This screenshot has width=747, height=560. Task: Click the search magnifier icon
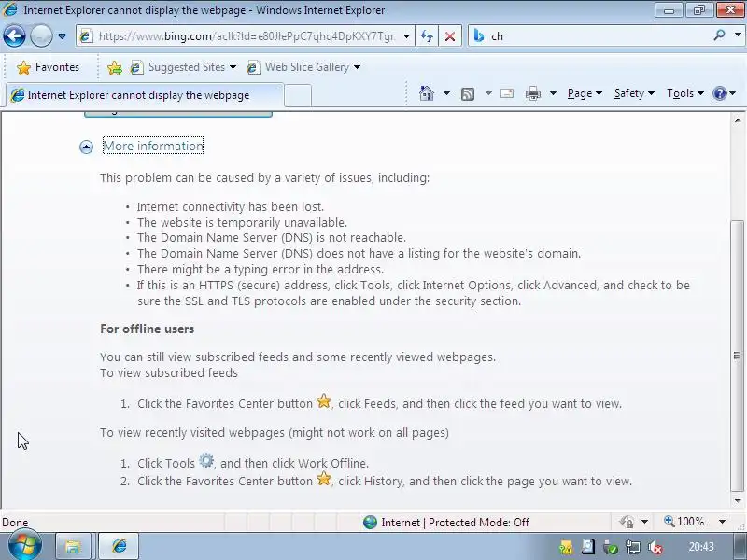click(x=719, y=35)
